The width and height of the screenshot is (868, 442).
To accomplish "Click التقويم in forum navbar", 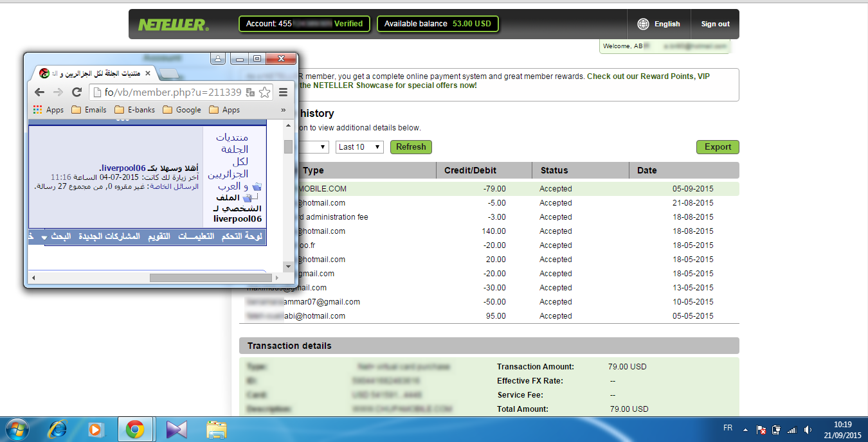I will pyautogui.click(x=159, y=236).
